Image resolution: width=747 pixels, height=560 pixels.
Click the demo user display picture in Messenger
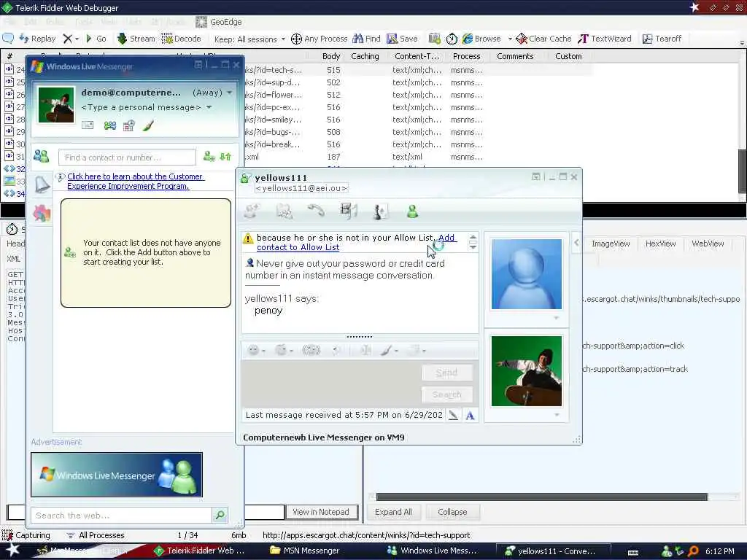[56, 105]
